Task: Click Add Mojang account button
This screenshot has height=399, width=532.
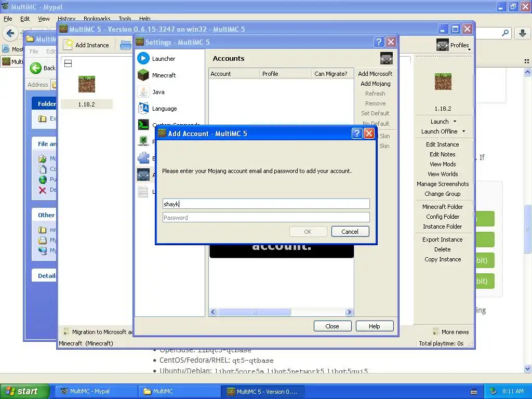Action: click(x=375, y=84)
